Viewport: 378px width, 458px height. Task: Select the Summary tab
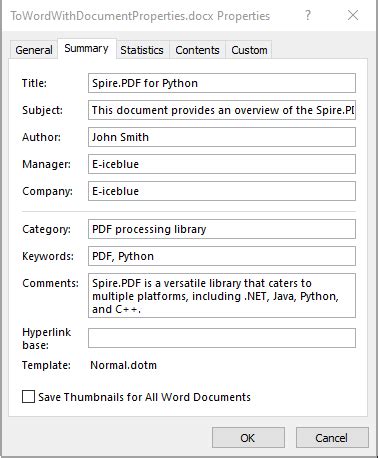click(x=87, y=49)
